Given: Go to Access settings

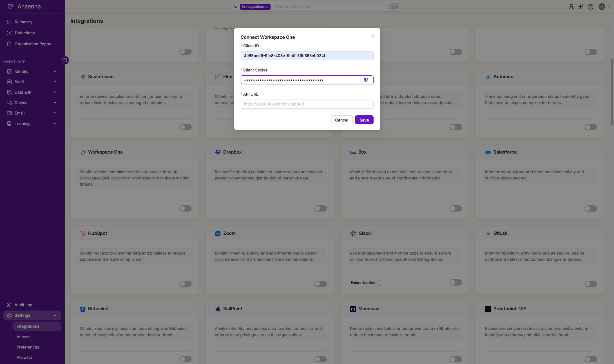Looking at the screenshot, I should (x=23, y=337).
